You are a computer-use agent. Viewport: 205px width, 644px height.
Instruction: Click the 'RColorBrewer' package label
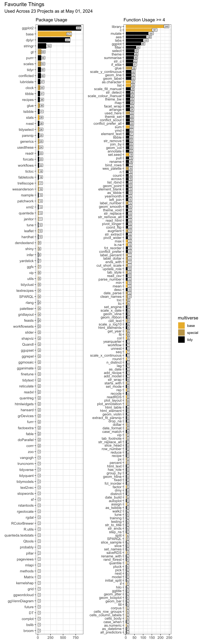[23, 523]
